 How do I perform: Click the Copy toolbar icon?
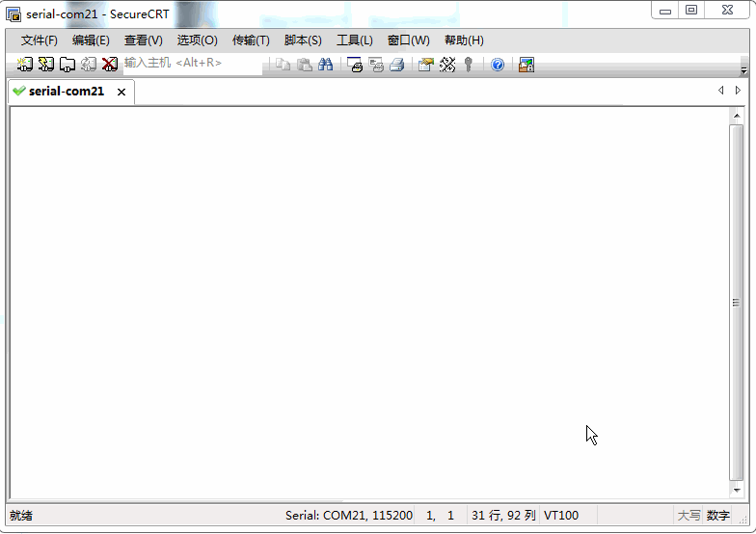pyautogui.click(x=283, y=65)
